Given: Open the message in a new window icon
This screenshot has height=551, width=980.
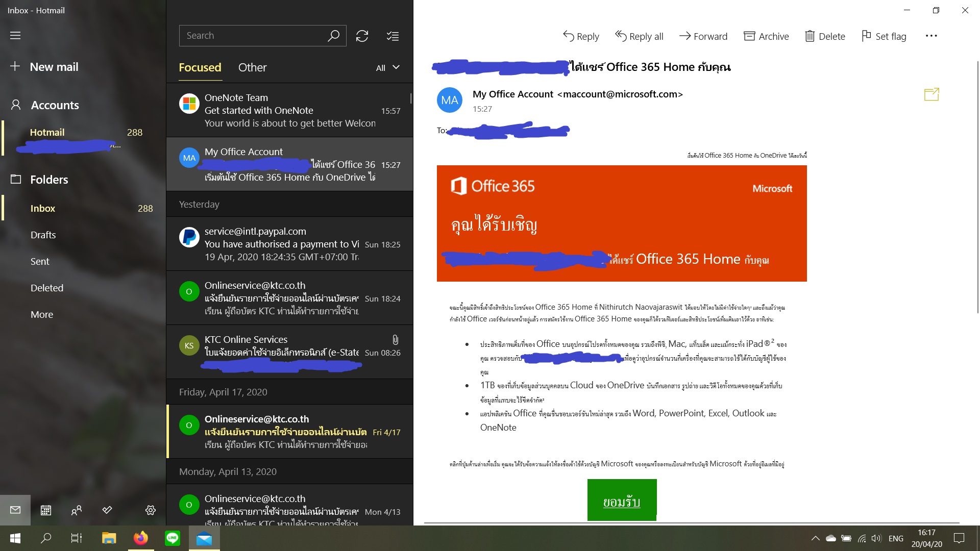Looking at the screenshot, I should [x=932, y=94].
